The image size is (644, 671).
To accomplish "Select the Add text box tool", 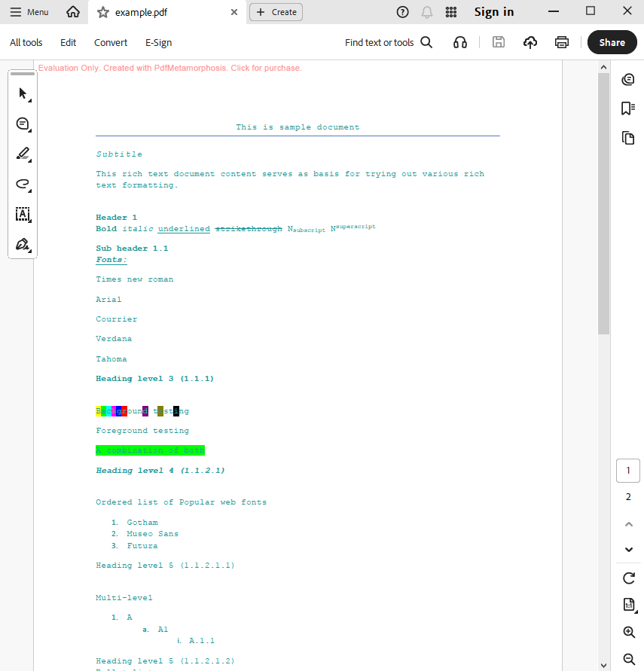I will (23, 214).
